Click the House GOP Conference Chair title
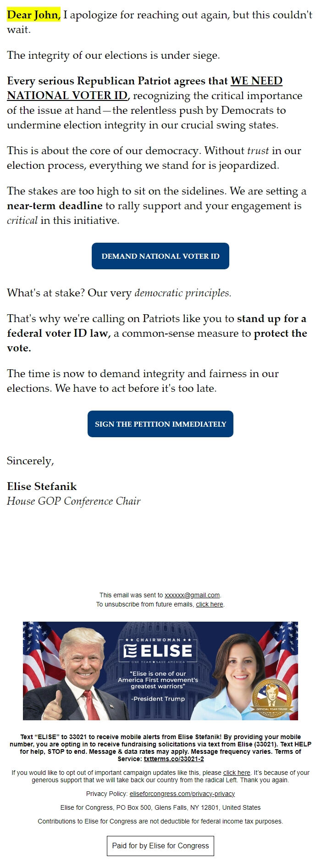Image resolution: width=321 pixels, height=868 pixels. coord(74,501)
